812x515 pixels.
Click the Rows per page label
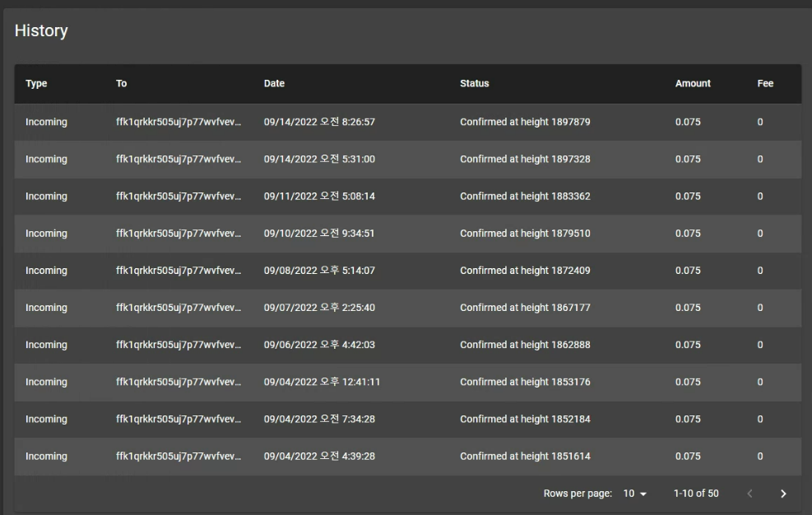click(x=578, y=494)
